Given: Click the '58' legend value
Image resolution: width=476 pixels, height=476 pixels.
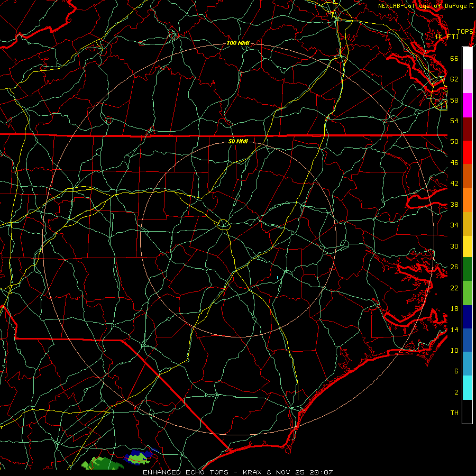Looking at the screenshot, I should (454, 100).
